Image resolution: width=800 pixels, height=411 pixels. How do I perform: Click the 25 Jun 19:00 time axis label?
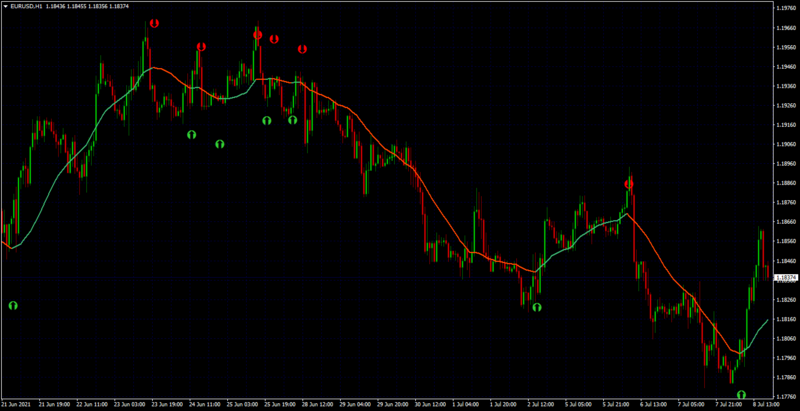pyautogui.click(x=280, y=405)
